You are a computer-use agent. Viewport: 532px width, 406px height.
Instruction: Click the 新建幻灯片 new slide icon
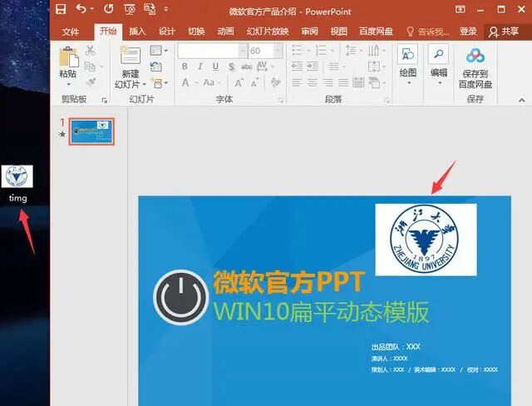pyautogui.click(x=131, y=55)
